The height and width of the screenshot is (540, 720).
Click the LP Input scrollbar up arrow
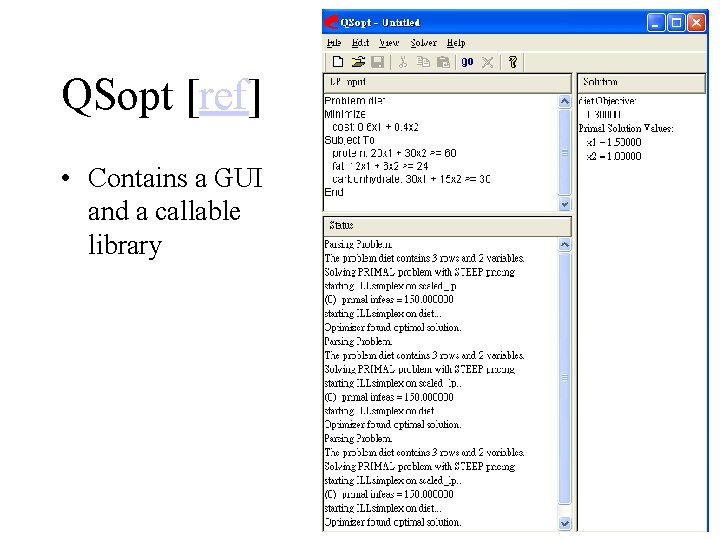(x=565, y=101)
